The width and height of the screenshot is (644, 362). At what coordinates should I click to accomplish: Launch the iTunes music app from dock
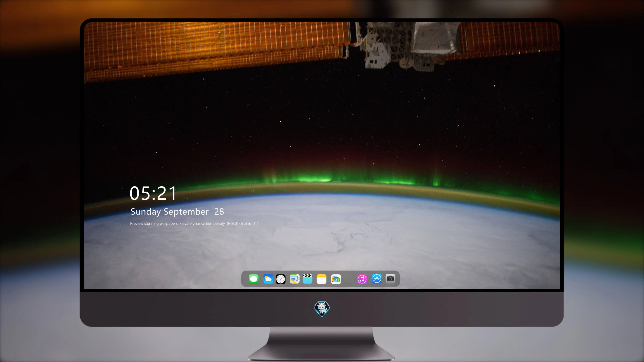362,279
